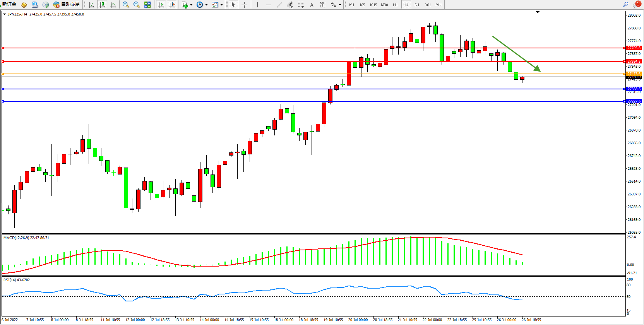This screenshot has height=325, width=644.
Task: Switch to the D1 timeframe
Action: pyautogui.click(x=417, y=5)
